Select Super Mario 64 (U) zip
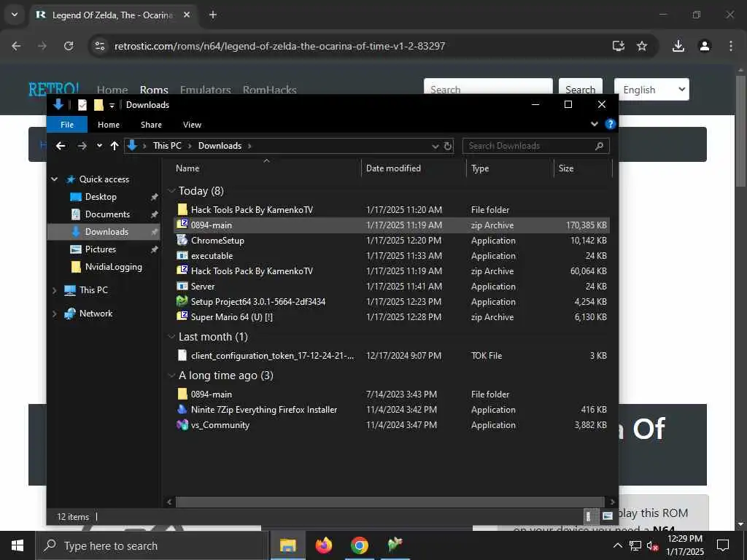This screenshot has width=747, height=560. click(392, 316)
